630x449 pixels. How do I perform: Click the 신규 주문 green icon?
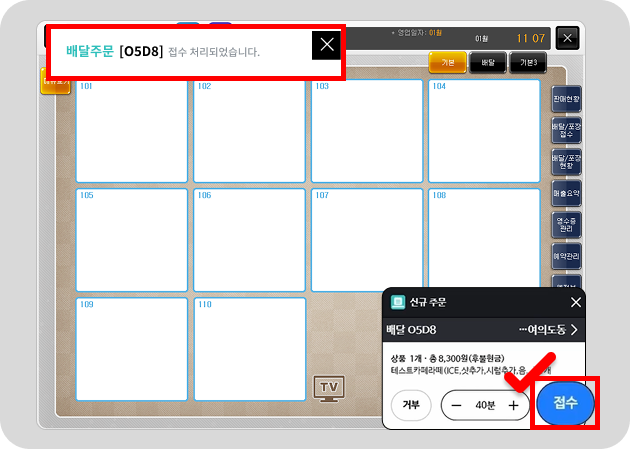(x=397, y=302)
